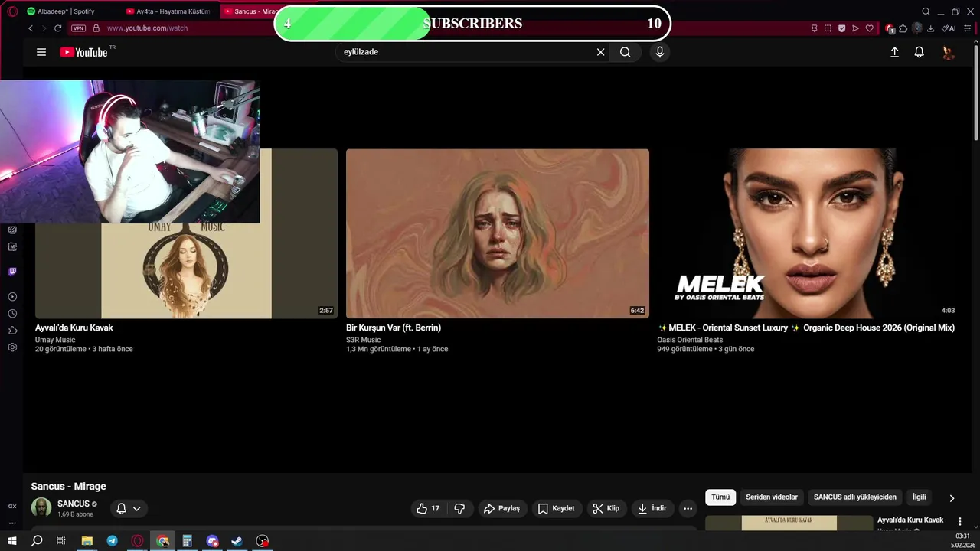980x551 pixels.
Task: Click the Paylaş share button
Action: [x=502, y=508]
